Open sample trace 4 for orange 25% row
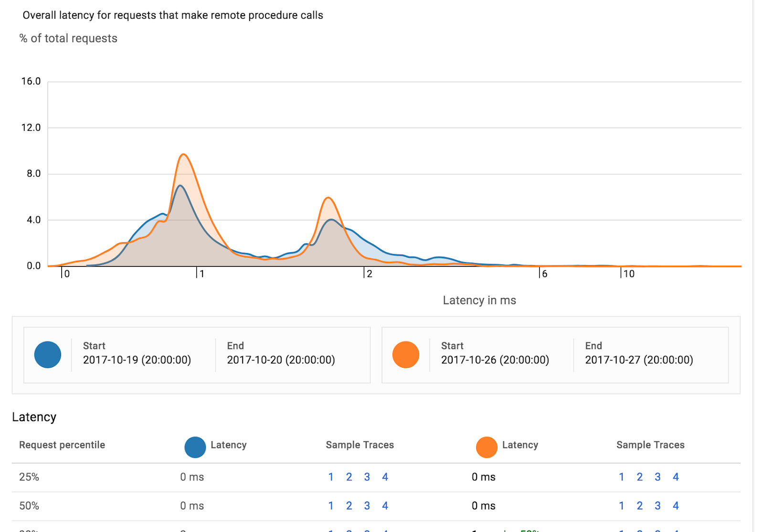 point(676,477)
